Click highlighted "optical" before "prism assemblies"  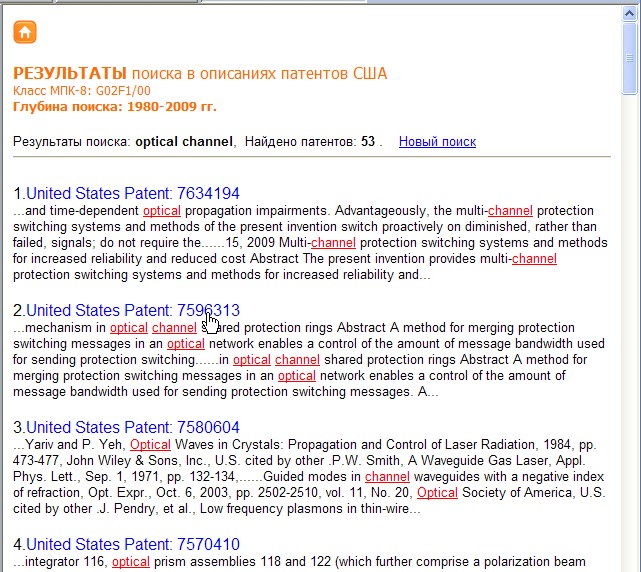[x=131, y=562]
